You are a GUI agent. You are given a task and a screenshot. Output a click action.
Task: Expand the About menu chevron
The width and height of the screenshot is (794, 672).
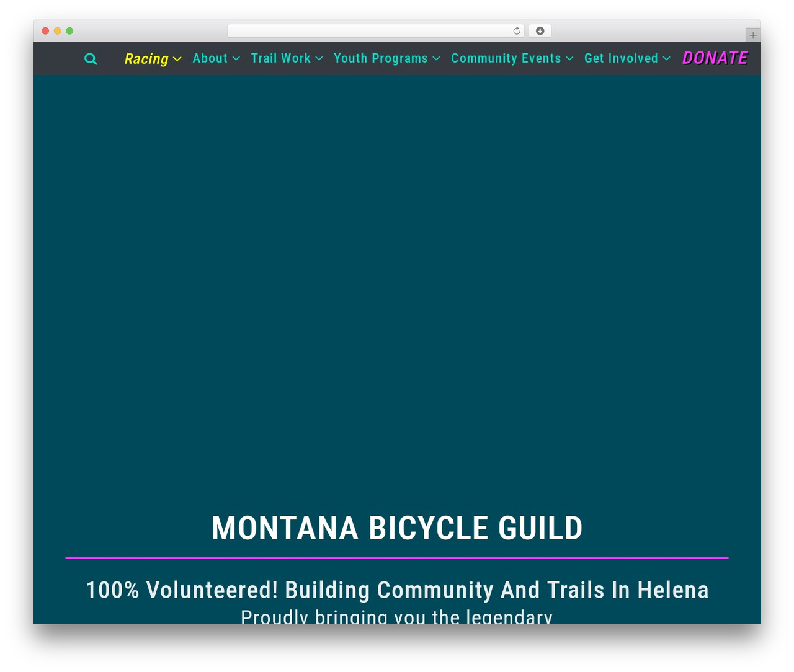coord(236,58)
